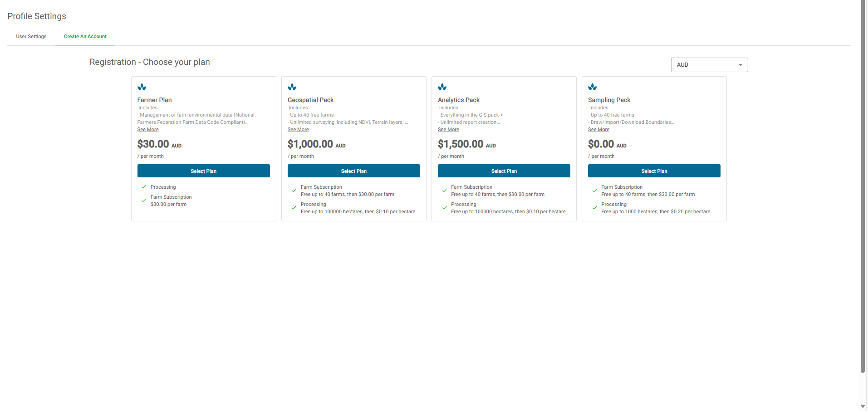Choose Select Plan for Analytics Pack
Image resolution: width=868 pixels, height=411 pixels.
tap(504, 171)
